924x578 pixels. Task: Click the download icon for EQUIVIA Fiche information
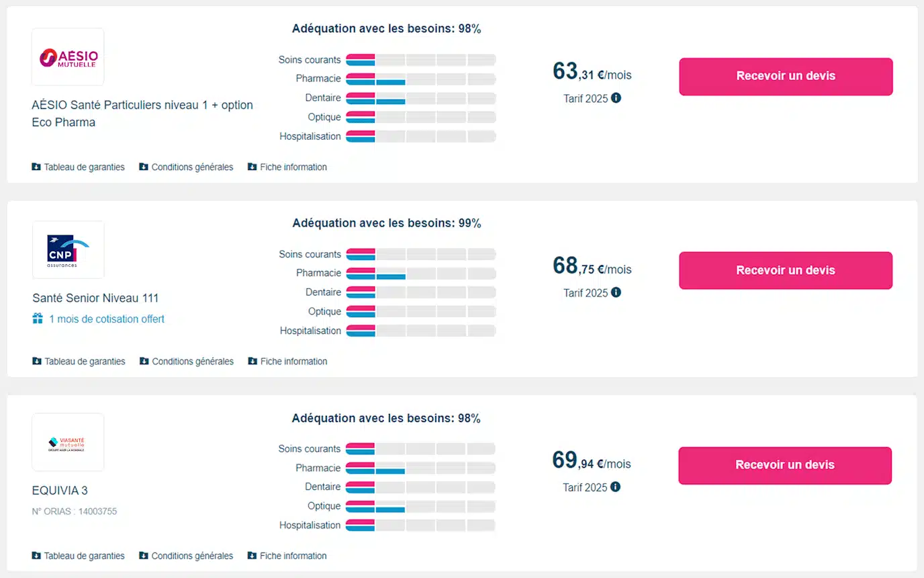click(252, 556)
